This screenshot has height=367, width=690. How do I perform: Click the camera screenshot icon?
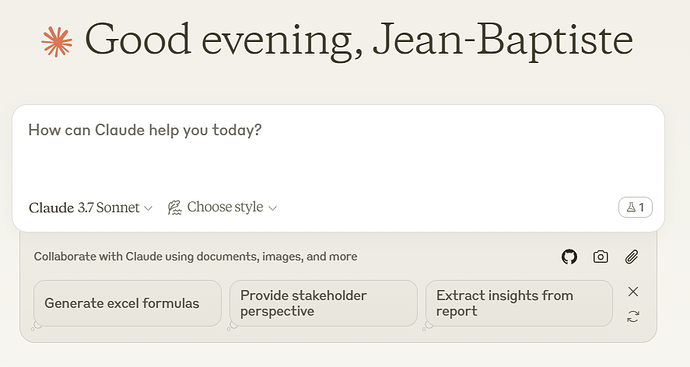pyautogui.click(x=601, y=257)
